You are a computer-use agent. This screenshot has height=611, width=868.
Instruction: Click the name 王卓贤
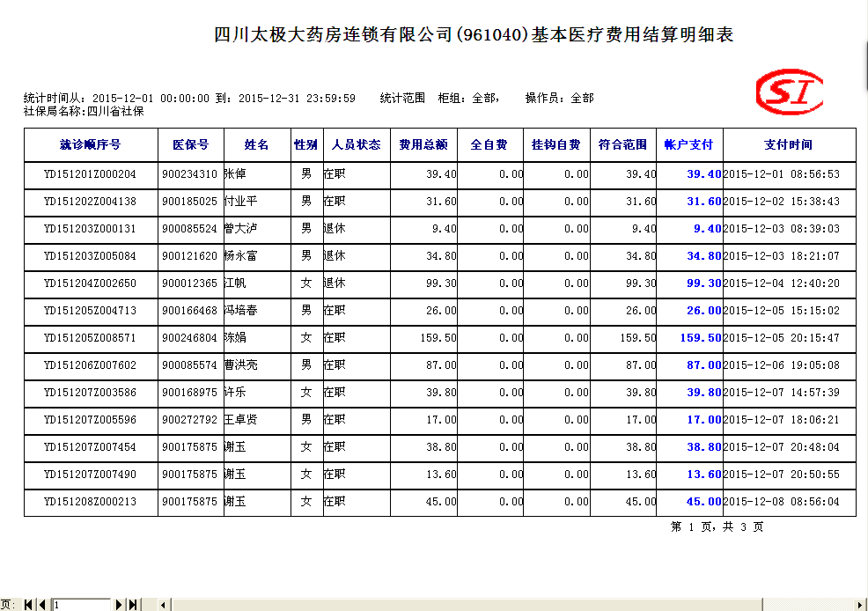241,419
